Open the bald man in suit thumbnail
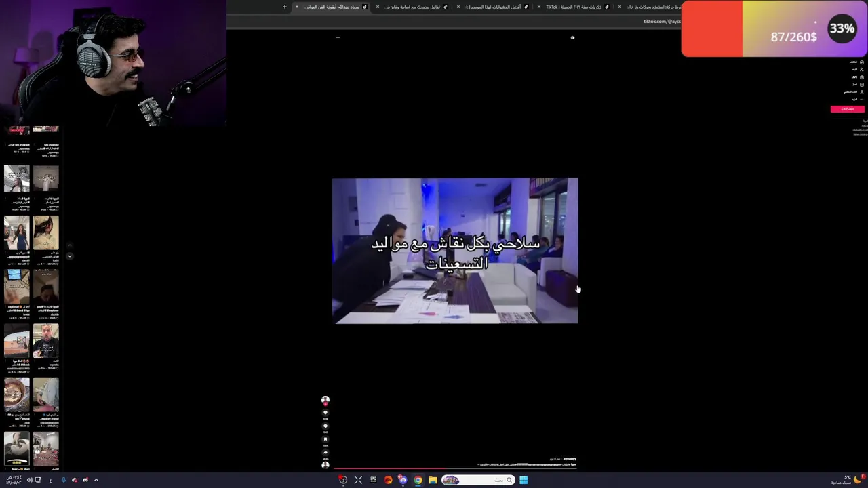 46,341
